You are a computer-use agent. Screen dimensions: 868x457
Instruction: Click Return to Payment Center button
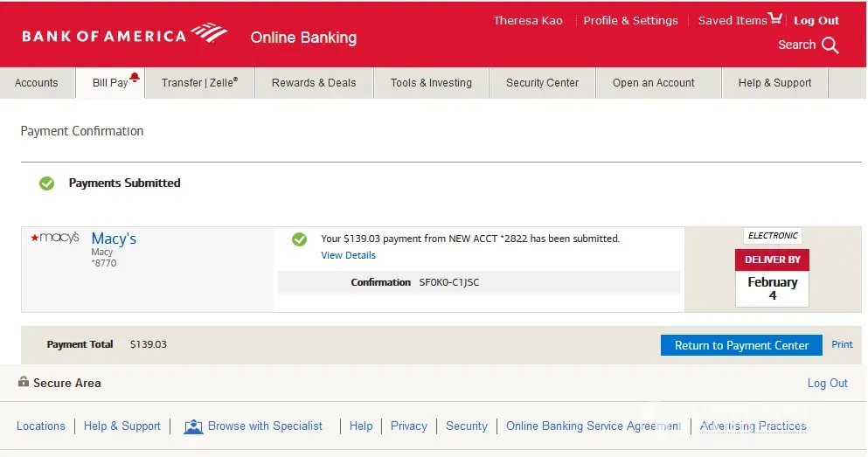point(741,345)
